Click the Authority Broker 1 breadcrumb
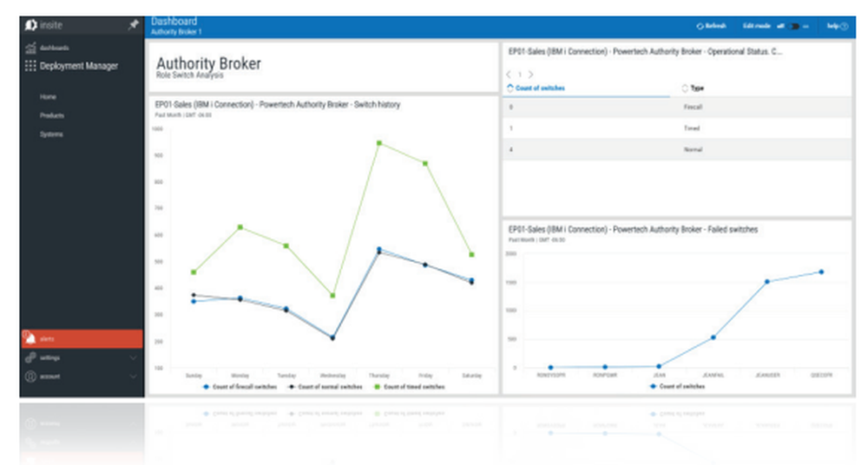 (176, 32)
